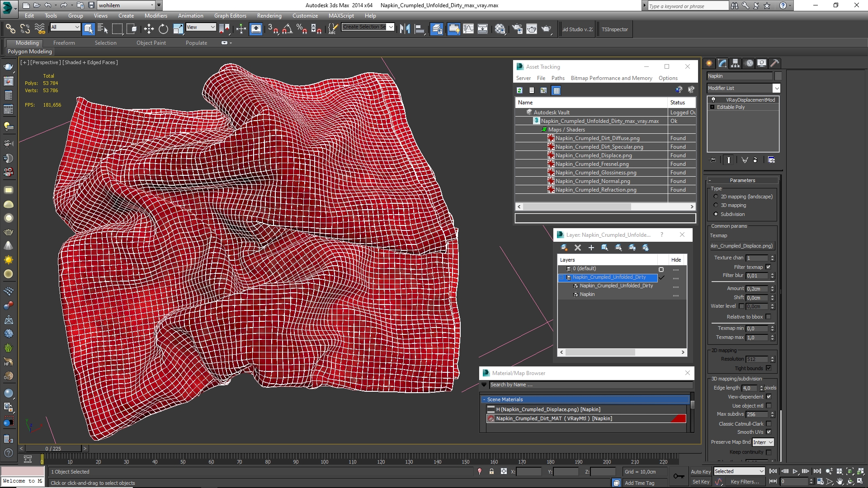Toggle Percent Snap in toolbar
Image resolution: width=868 pixels, height=488 pixels.
(x=302, y=29)
